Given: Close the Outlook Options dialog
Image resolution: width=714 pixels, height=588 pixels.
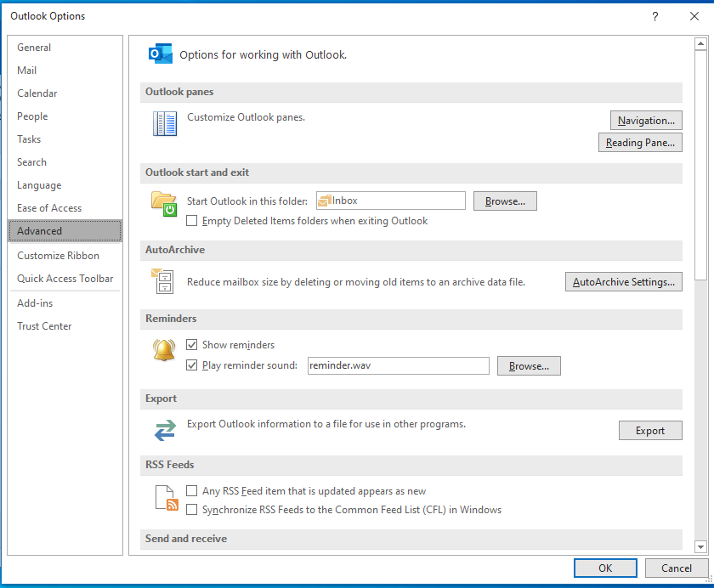Looking at the screenshot, I should tap(694, 16).
